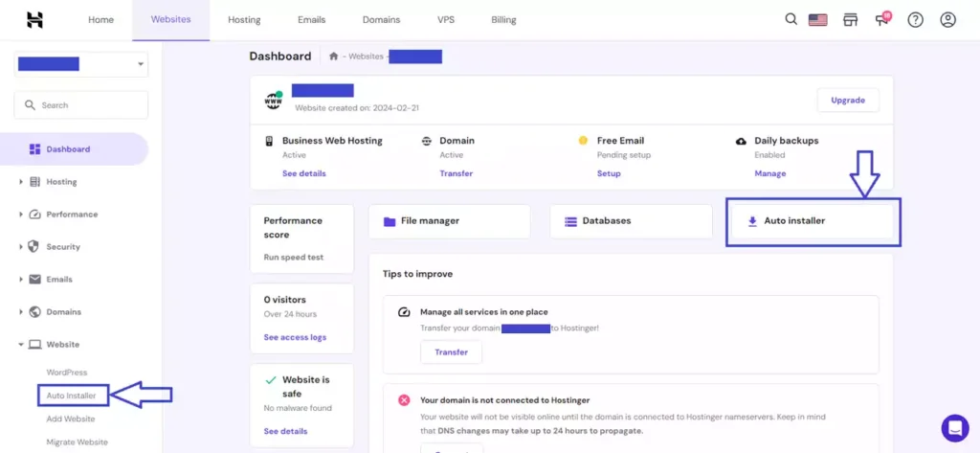
Task: Expand the Domains section arrow
Action: pos(21,311)
